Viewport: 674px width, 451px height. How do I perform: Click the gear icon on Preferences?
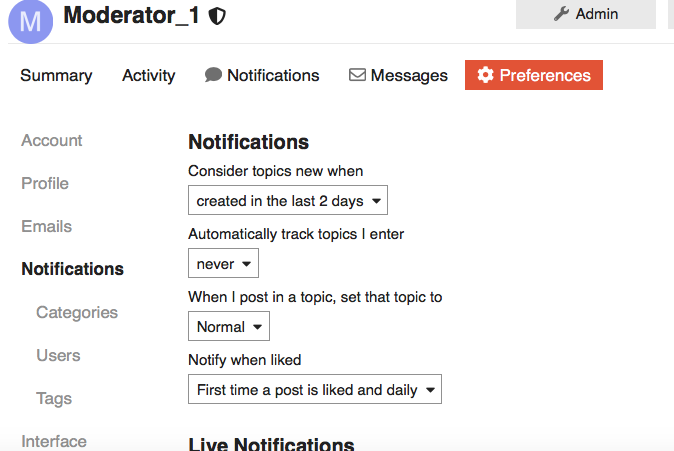point(486,75)
